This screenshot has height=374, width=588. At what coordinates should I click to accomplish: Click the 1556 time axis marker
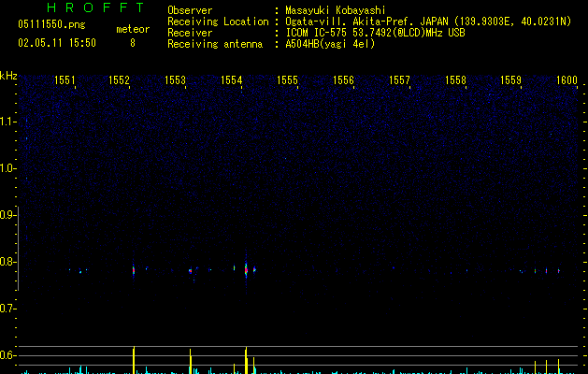point(343,80)
